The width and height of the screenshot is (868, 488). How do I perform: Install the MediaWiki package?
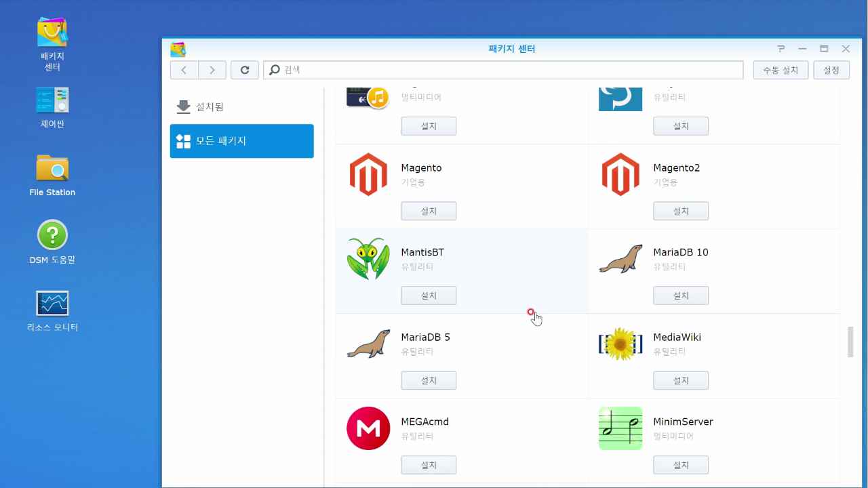(681, 380)
